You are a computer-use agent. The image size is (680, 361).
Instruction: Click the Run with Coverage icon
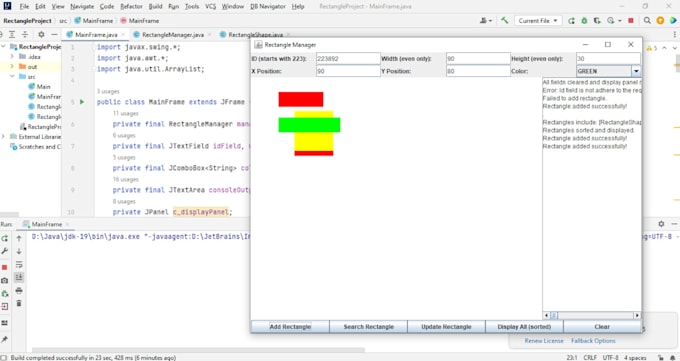click(597, 20)
